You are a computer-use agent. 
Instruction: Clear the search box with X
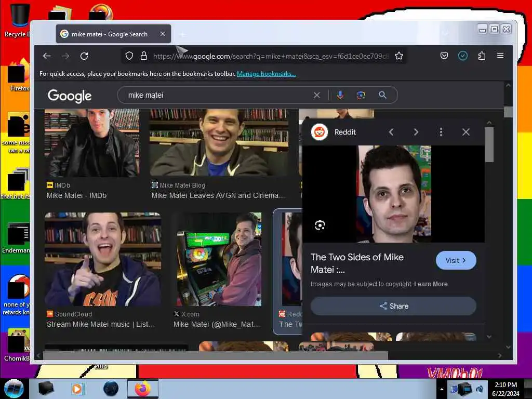pyautogui.click(x=317, y=96)
